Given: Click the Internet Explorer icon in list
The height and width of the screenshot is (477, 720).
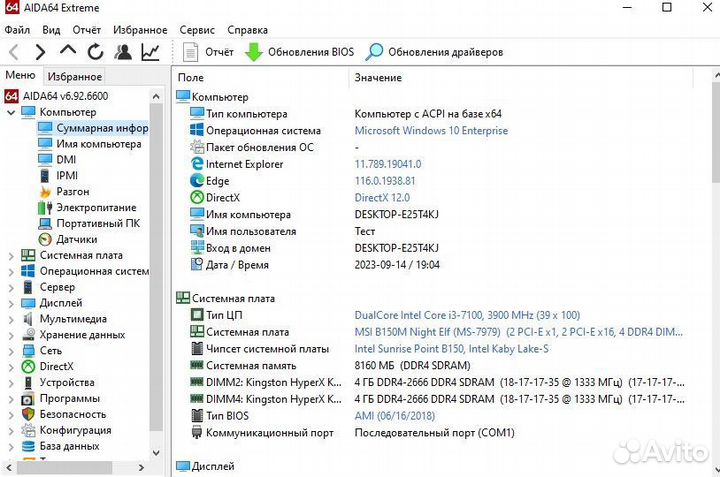Looking at the screenshot, I should 197,164.
